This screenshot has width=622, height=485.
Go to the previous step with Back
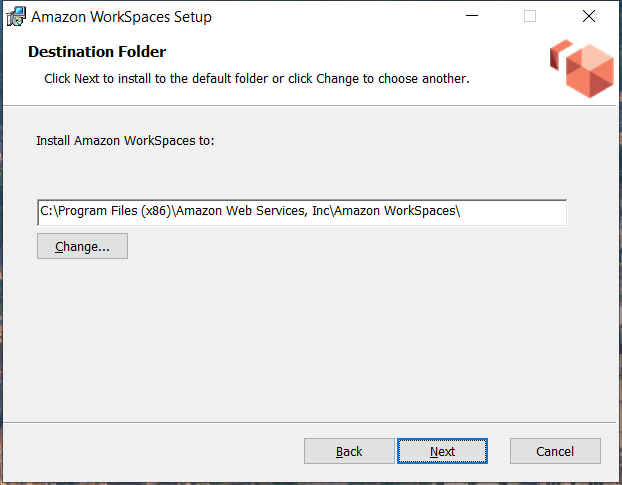(349, 451)
